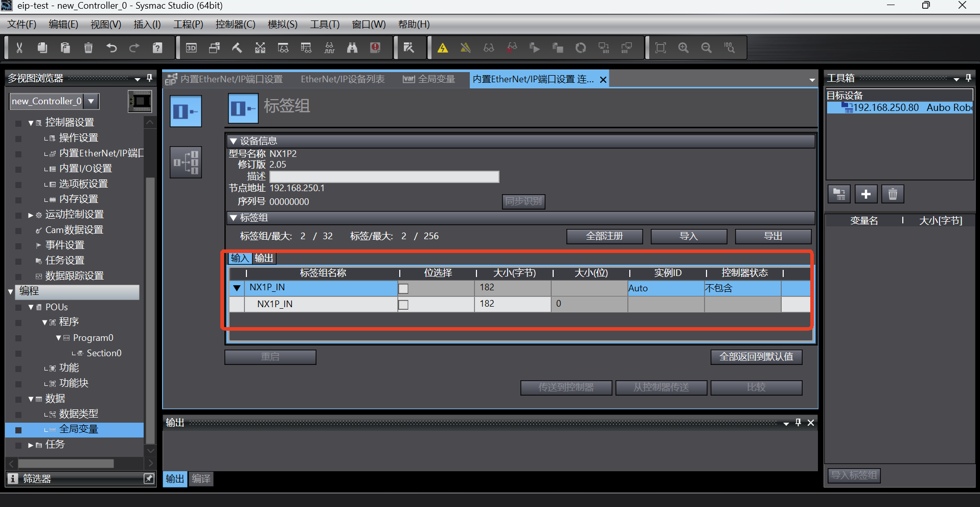Check the 位选择 box for nested NX1P_IN tag
Screen dimensions: 980x507
[x=403, y=305]
